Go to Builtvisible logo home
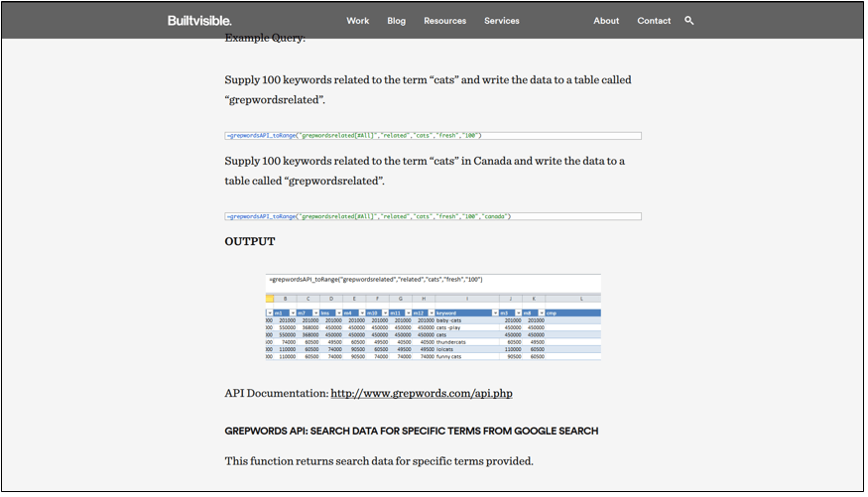868x497 pixels. coord(199,21)
